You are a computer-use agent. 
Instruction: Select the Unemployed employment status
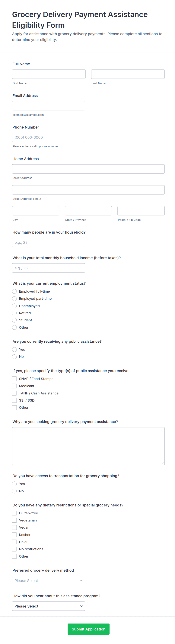14,306
